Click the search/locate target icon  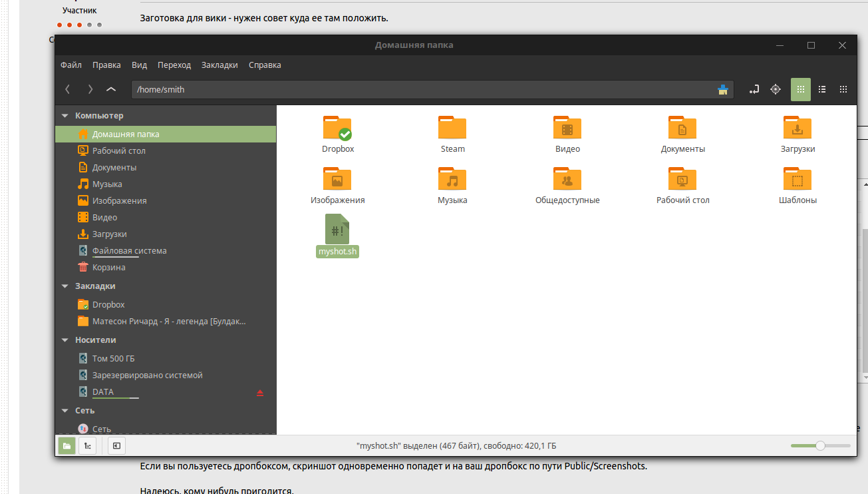(776, 89)
